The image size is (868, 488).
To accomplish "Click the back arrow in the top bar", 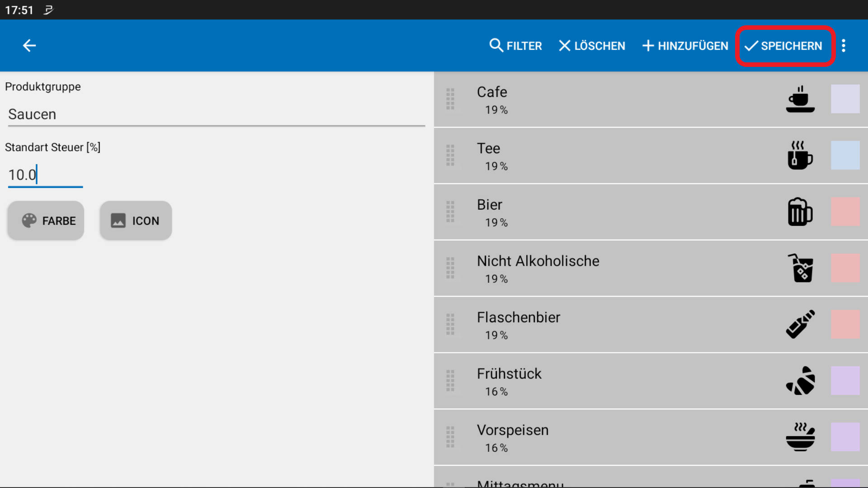I will [29, 45].
